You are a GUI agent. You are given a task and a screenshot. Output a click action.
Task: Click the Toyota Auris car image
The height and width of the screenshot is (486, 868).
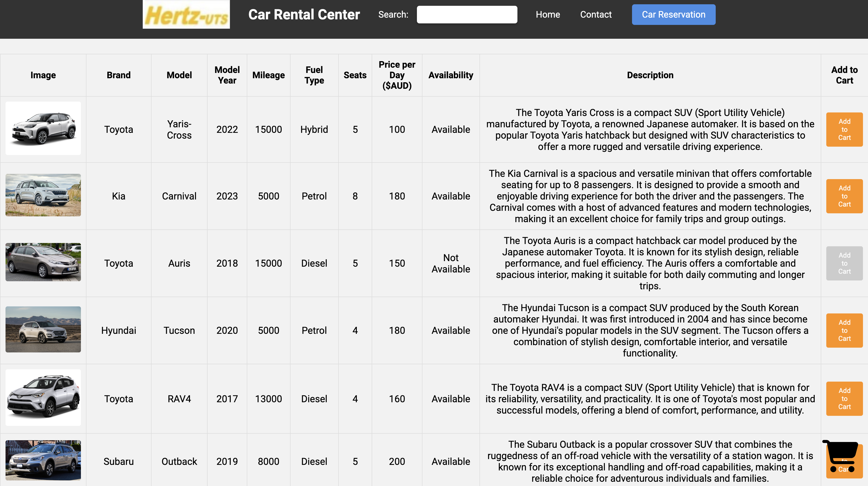click(x=43, y=262)
